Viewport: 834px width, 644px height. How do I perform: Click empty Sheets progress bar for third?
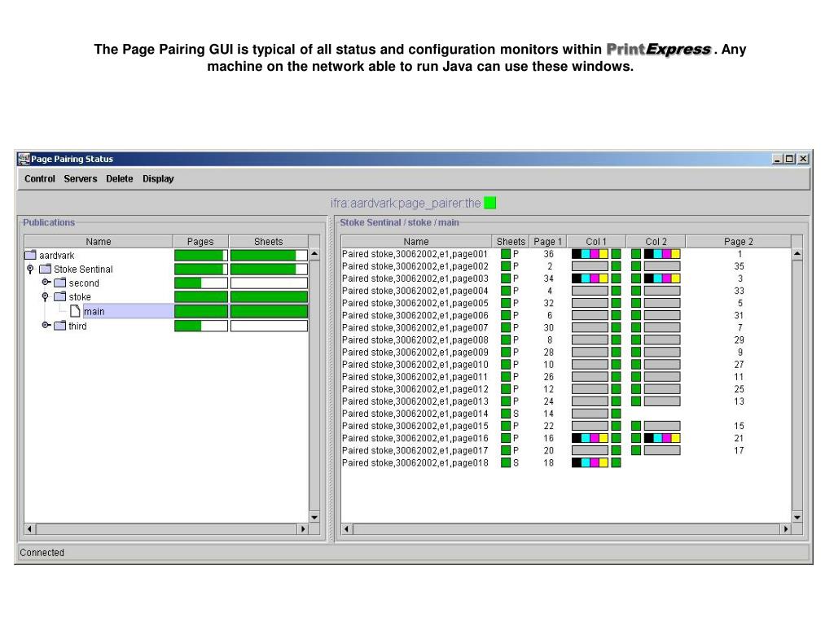[x=269, y=326]
